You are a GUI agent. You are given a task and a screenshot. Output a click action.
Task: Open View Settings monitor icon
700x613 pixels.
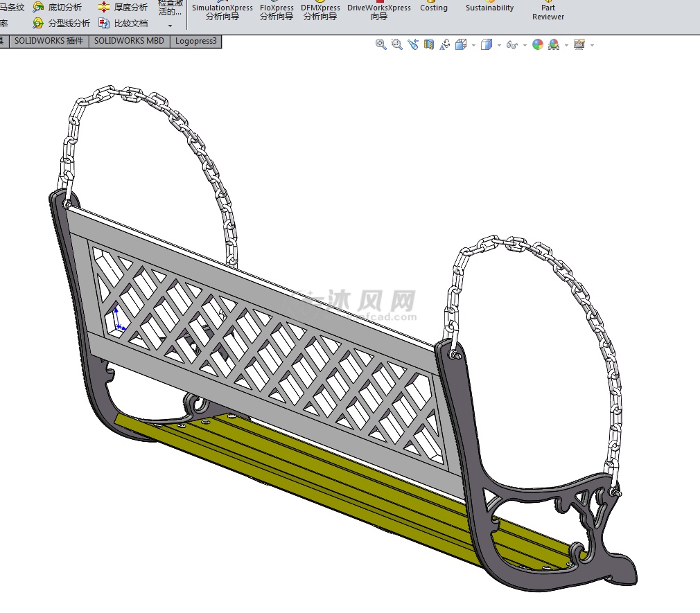click(x=579, y=45)
